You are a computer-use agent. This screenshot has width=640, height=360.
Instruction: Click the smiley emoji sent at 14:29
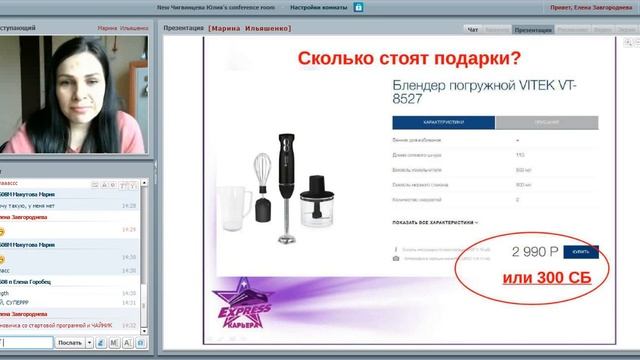click(2, 232)
